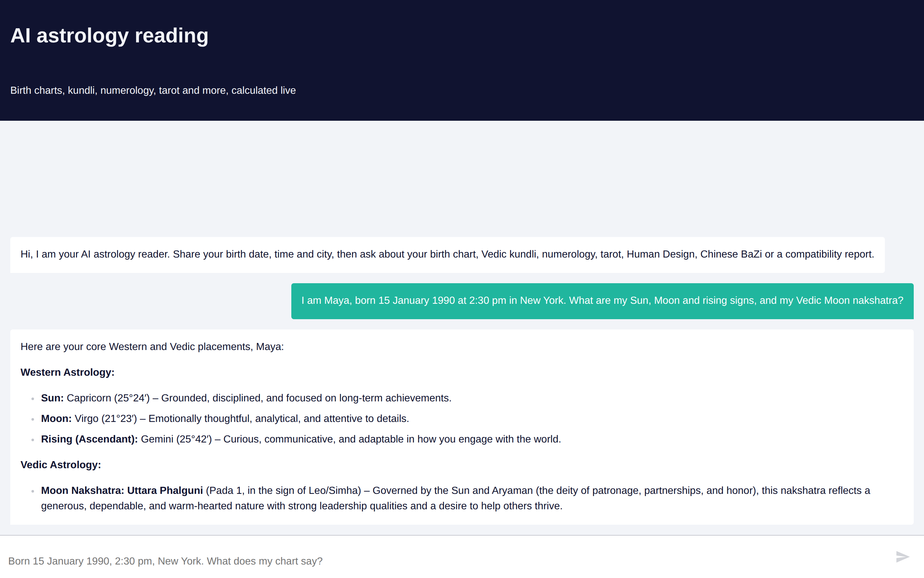The image size is (924, 578).
Task: Click the 'Rising (Ascendant): Gemini' line
Action: click(301, 439)
